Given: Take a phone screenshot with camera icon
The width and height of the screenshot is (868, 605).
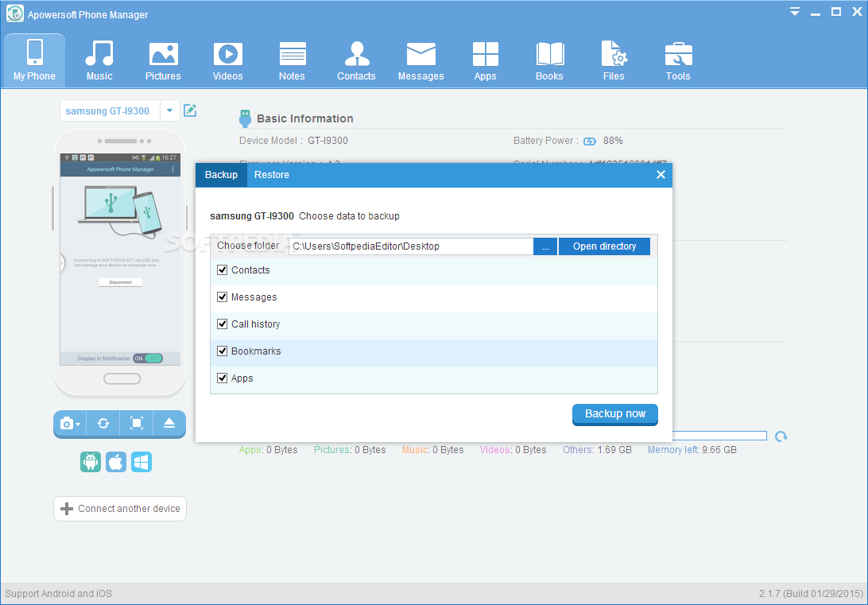Looking at the screenshot, I should [67, 424].
